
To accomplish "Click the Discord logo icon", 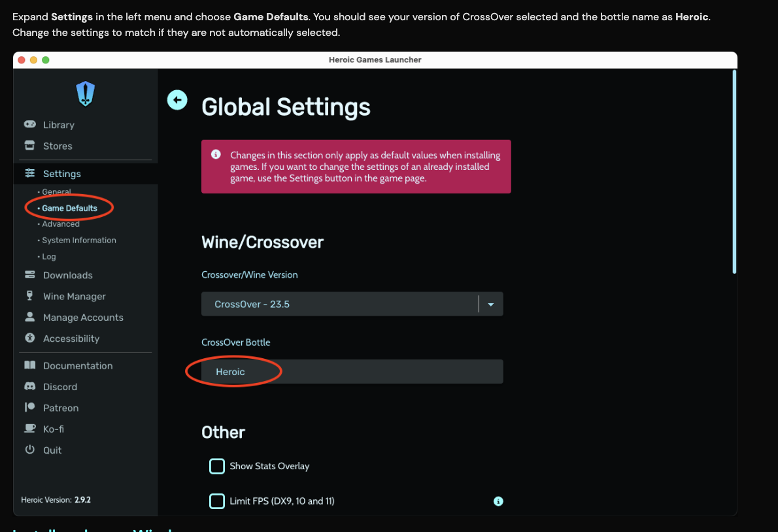I will tap(30, 386).
